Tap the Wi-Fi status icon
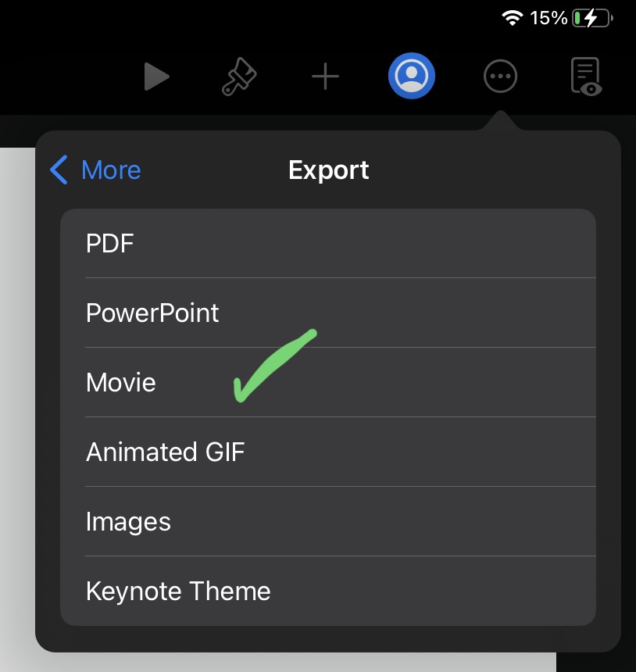Viewport: 636px width, 672px height. [512, 18]
